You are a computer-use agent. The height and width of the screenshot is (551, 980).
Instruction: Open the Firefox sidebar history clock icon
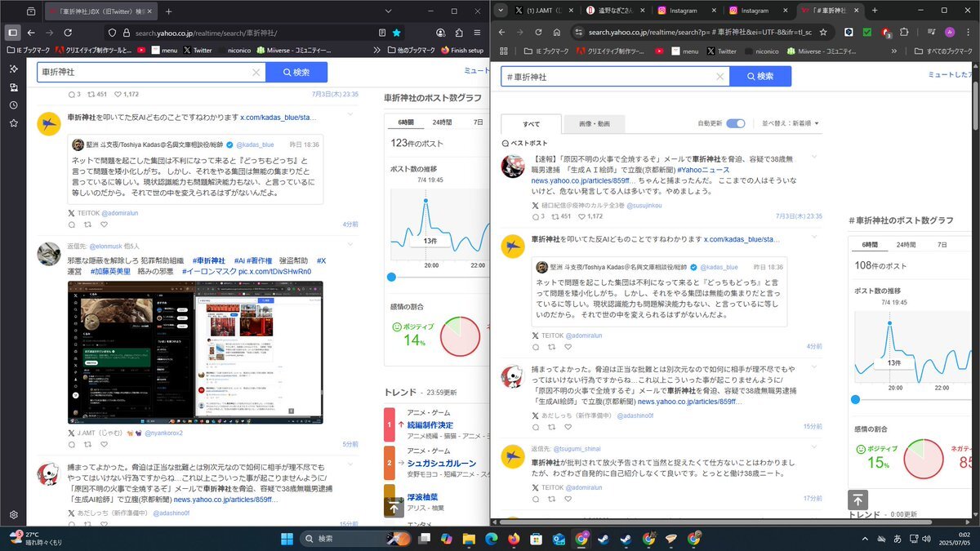click(13, 105)
